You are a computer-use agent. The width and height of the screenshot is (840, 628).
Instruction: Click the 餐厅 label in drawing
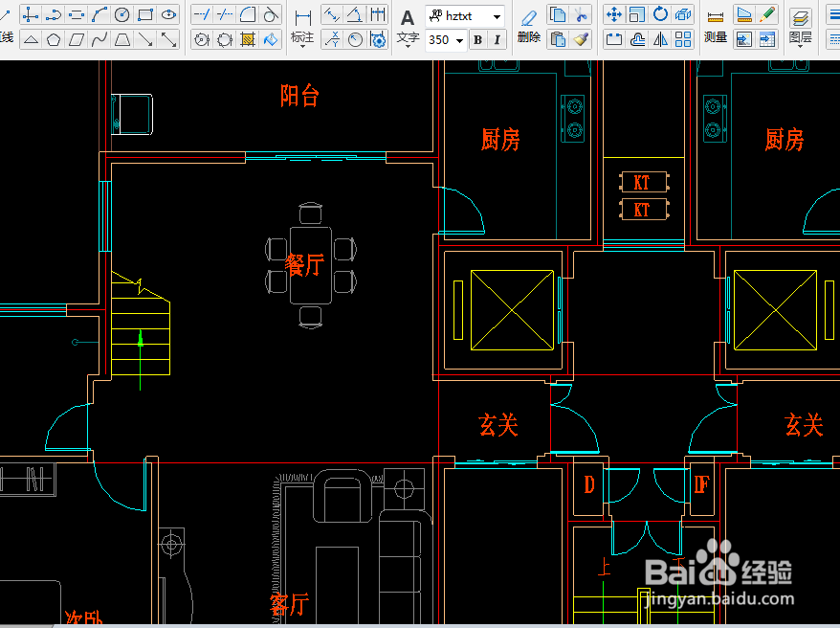304,265
